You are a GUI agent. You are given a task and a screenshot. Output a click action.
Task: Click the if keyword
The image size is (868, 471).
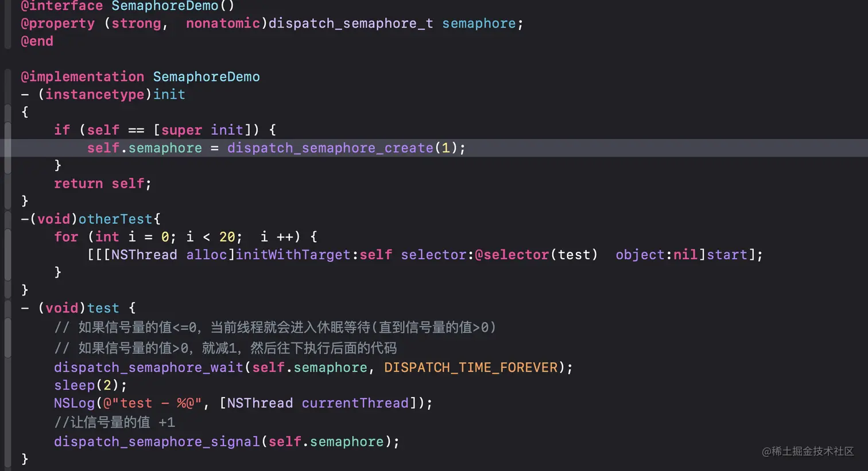point(61,130)
